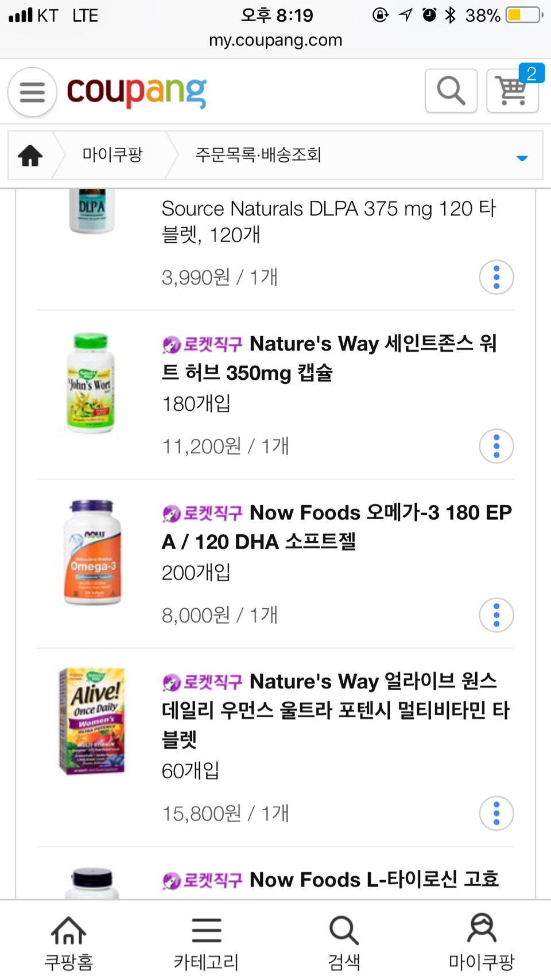Tap the Coupang logo
This screenshot has height=980, width=551.
[x=137, y=92]
